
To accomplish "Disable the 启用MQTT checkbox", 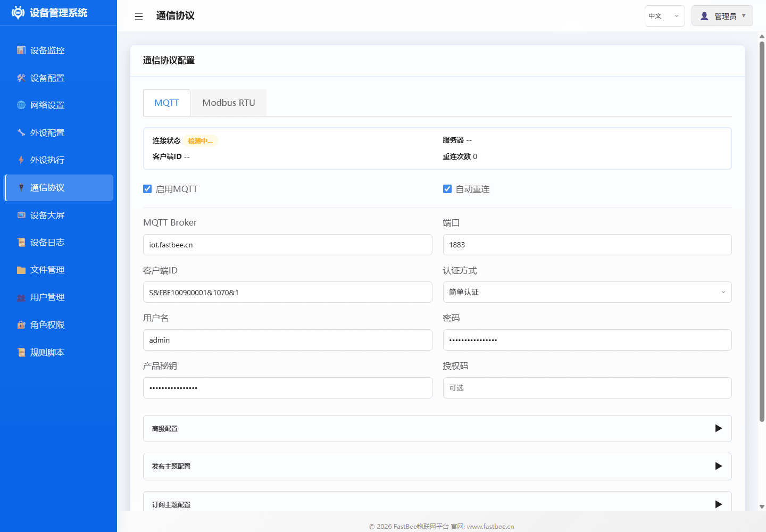I will tap(147, 189).
